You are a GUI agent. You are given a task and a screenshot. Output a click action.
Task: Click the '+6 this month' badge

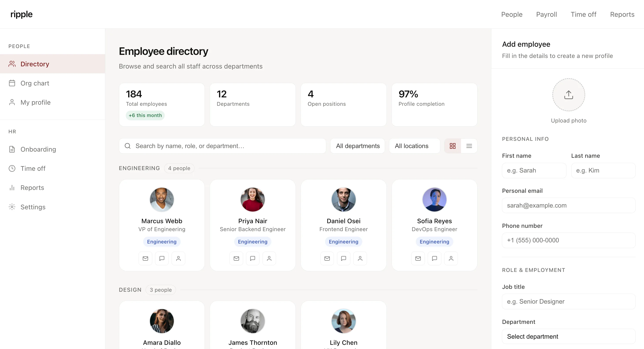click(145, 115)
